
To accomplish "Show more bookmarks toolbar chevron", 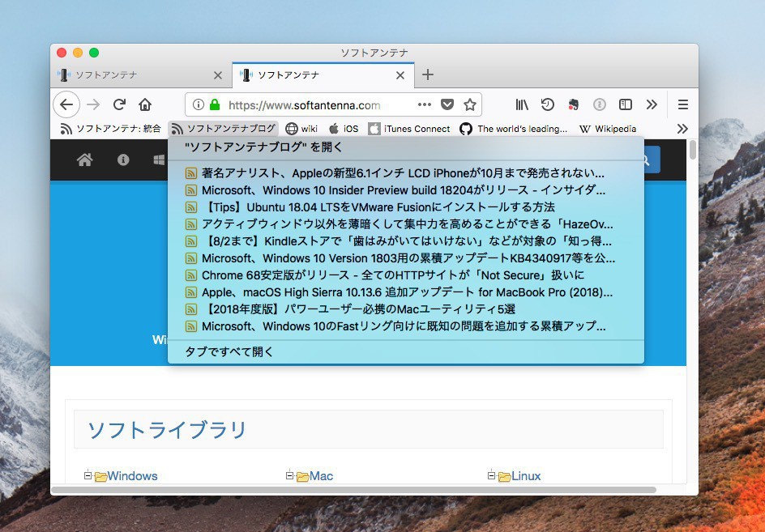I will (x=682, y=129).
